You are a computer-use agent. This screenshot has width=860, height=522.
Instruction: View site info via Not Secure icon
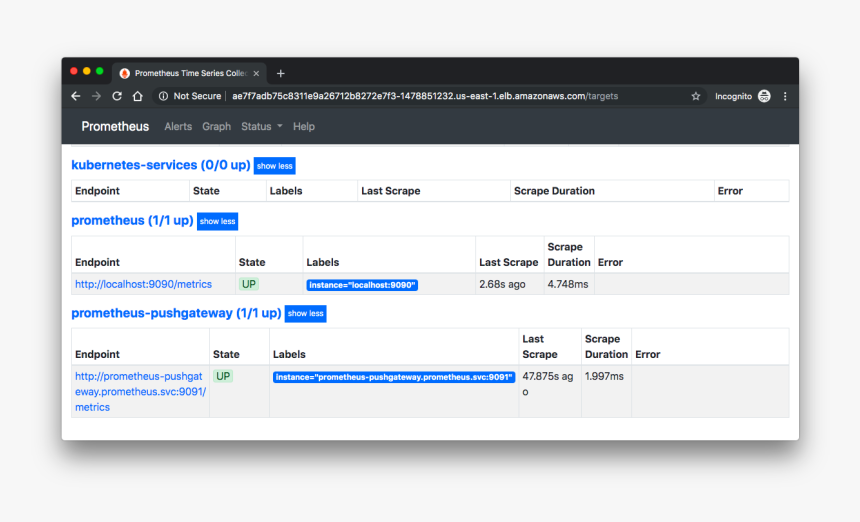[x=163, y=96]
